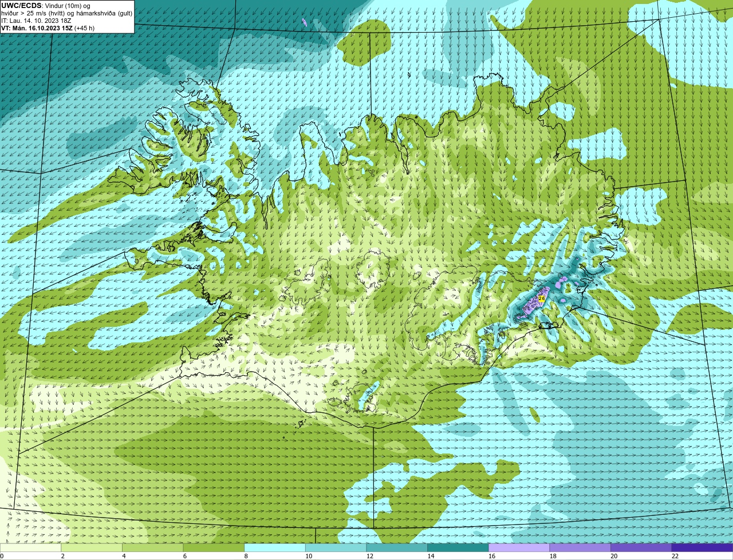Click the '18' scale label
This screenshot has height=560, width=733.
(553, 556)
